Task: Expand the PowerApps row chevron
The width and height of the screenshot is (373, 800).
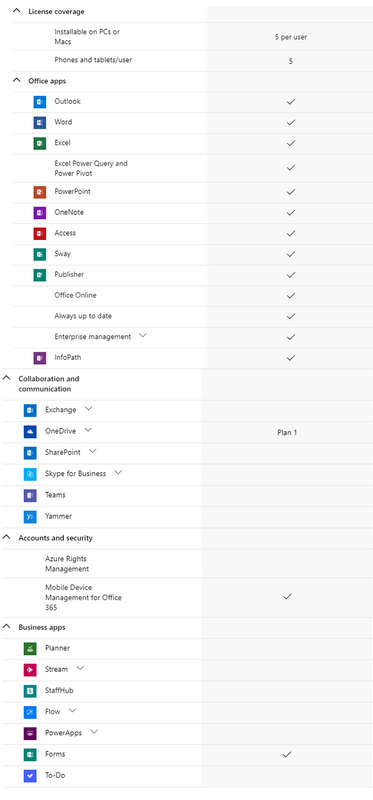Action: 94,732
